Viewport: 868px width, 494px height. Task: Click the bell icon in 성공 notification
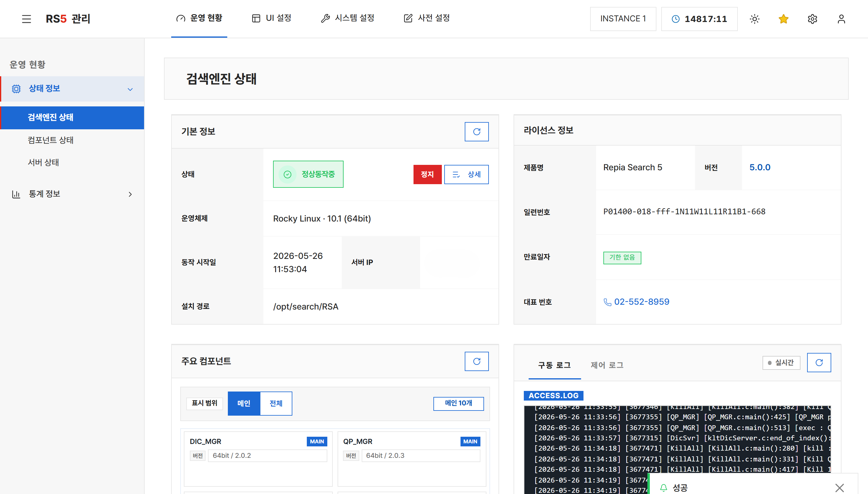pyautogui.click(x=663, y=488)
